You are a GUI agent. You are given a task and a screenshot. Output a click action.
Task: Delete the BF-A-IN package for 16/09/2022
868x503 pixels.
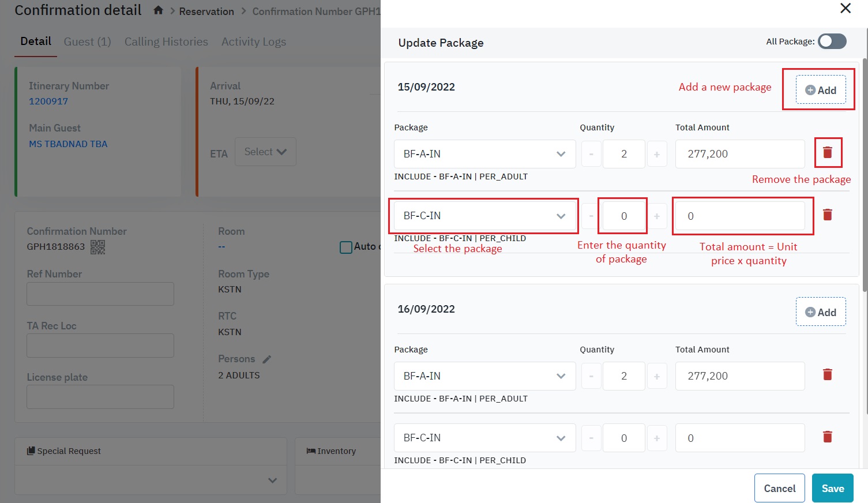point(827,374)
